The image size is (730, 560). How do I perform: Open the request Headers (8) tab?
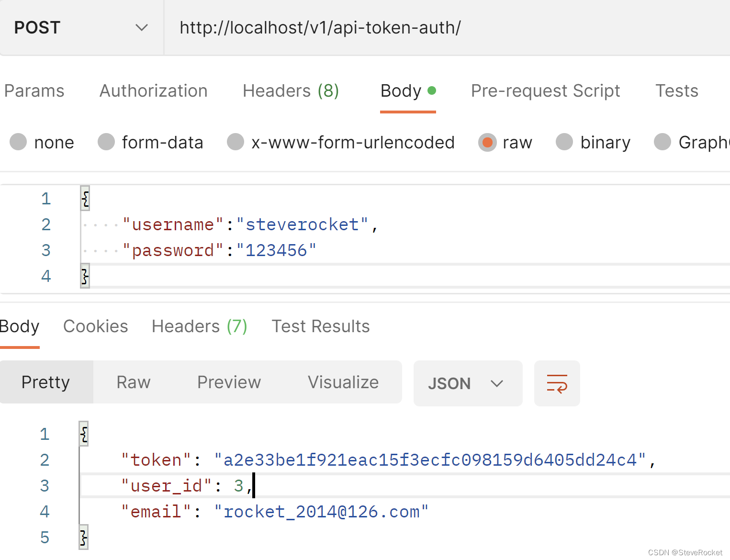coord(291,91)
